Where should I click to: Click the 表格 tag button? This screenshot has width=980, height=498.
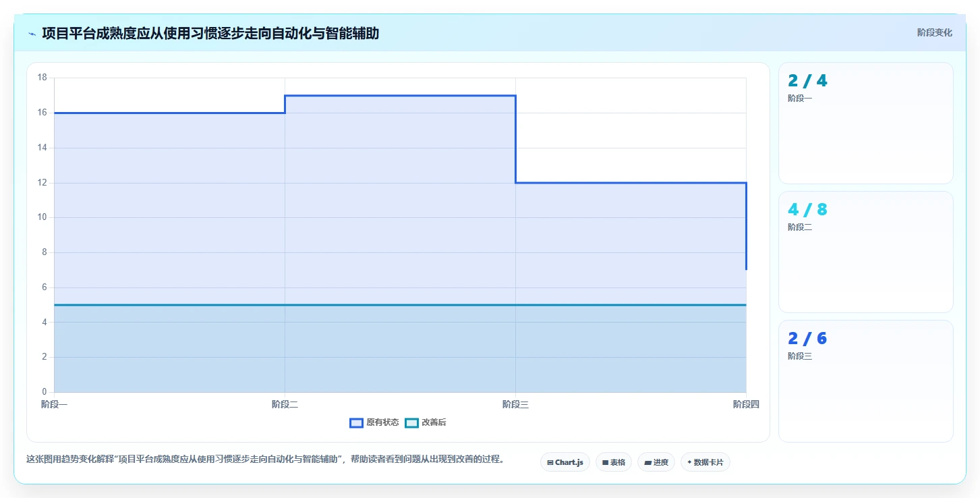tap(614, 462)
